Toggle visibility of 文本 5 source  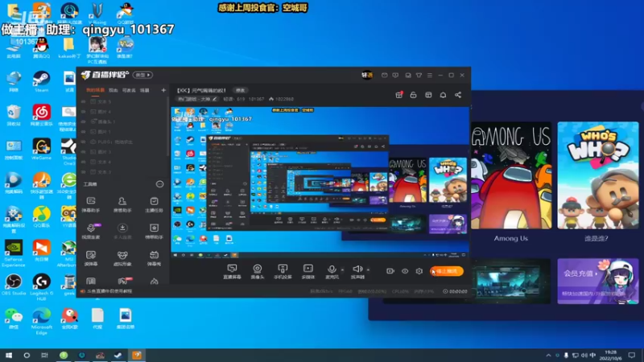pyautogui.click(x=84, y=101)
